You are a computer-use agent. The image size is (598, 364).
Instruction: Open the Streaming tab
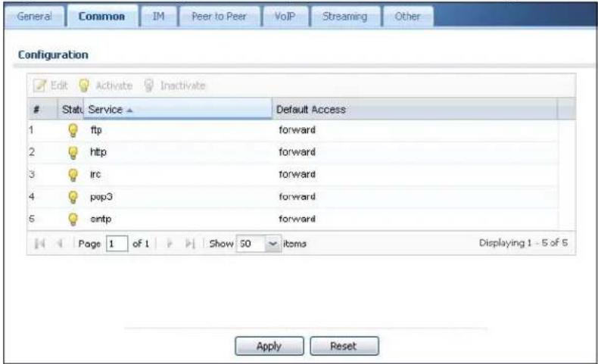(344, 17)
